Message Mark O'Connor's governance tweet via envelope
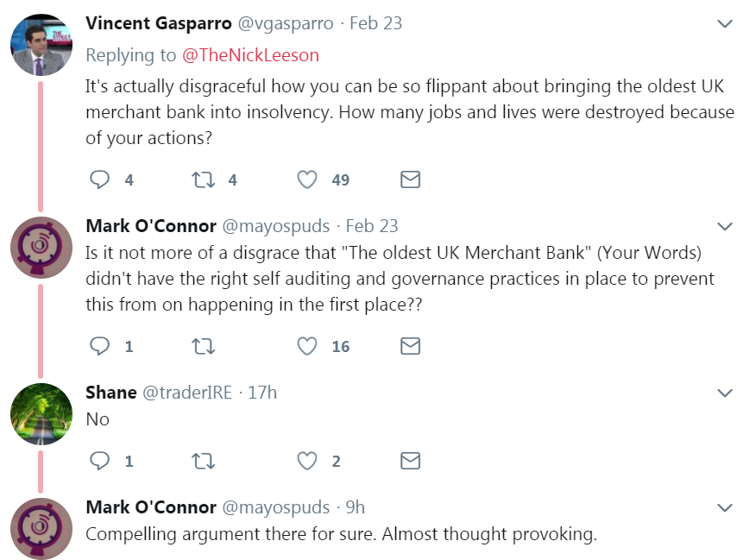749x560 pixels. pyautogui.click(x=411, y=346)
